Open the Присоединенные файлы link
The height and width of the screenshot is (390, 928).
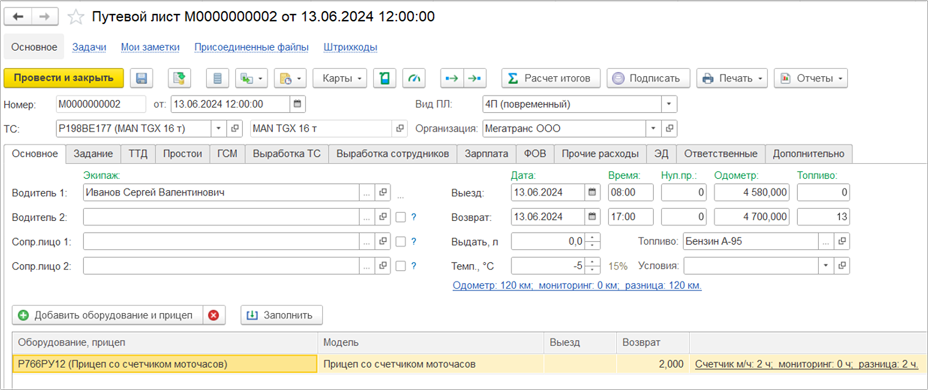252,47
